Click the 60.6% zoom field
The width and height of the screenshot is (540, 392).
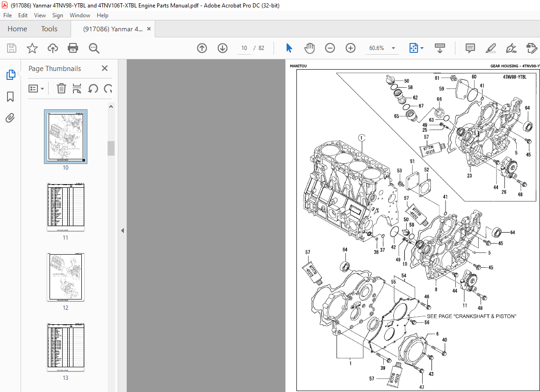point(376,48)
